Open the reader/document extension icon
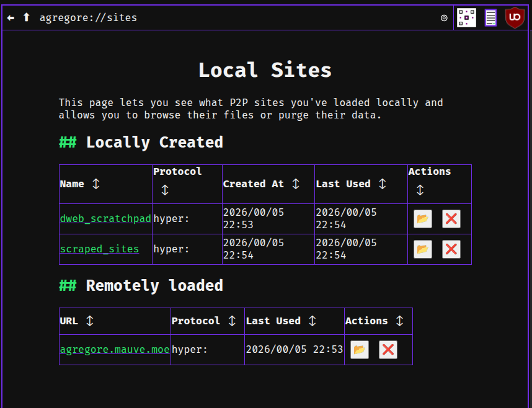Screen dimensions: 532x408 coord(490,17)
